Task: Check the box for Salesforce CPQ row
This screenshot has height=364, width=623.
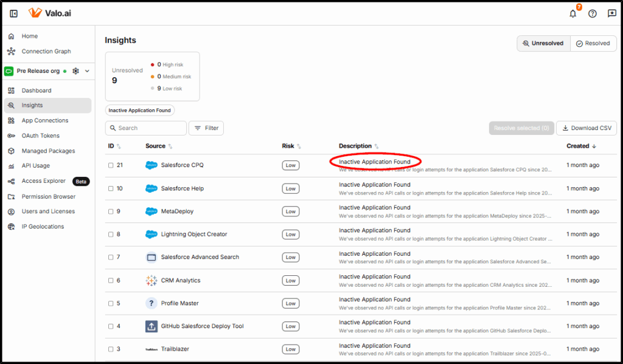Action: [x=111, y=165]
